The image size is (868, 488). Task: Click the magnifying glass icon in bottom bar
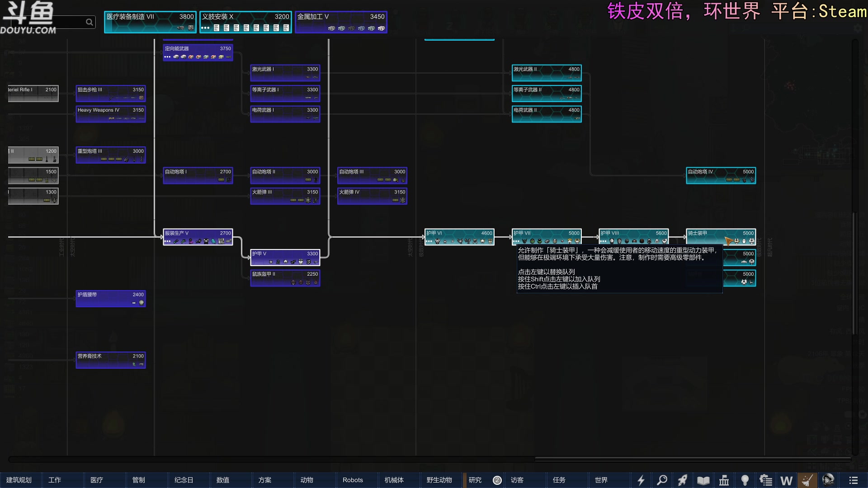(x=662, y=480)
